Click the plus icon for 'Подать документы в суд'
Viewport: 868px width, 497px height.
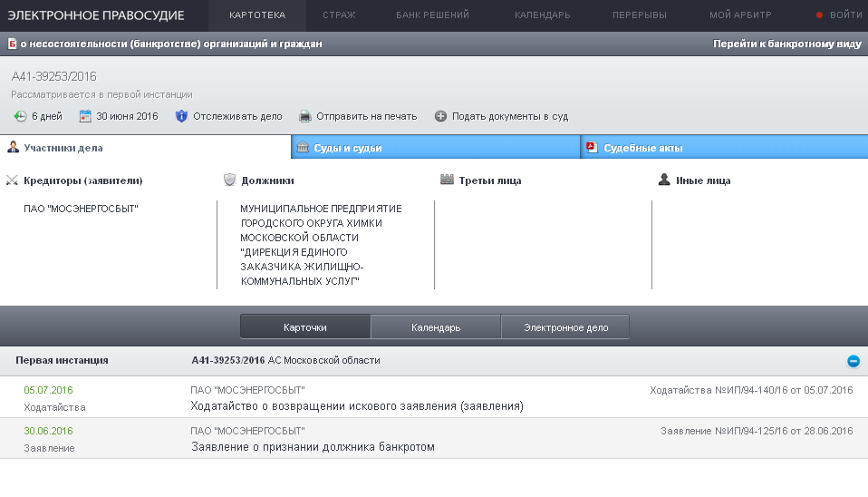coord(440,116)
